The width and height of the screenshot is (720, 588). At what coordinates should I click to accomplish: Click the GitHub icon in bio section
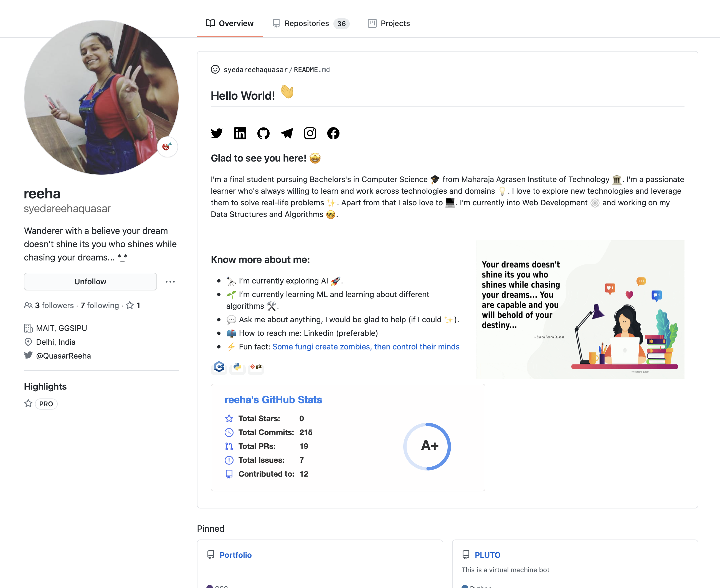point(263,133)
